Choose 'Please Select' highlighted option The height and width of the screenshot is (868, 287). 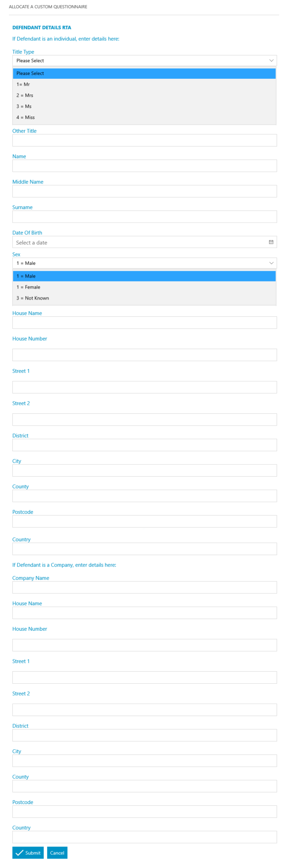30,73
